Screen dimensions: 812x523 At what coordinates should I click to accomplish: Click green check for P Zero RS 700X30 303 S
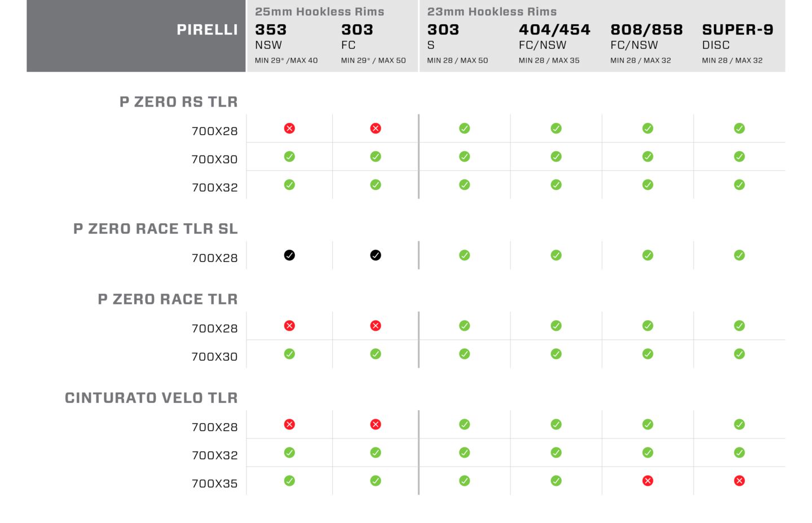(465, 157)
